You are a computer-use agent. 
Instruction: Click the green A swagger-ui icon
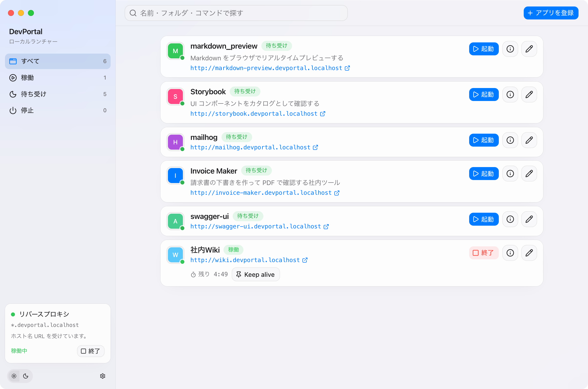click(175, 221)
